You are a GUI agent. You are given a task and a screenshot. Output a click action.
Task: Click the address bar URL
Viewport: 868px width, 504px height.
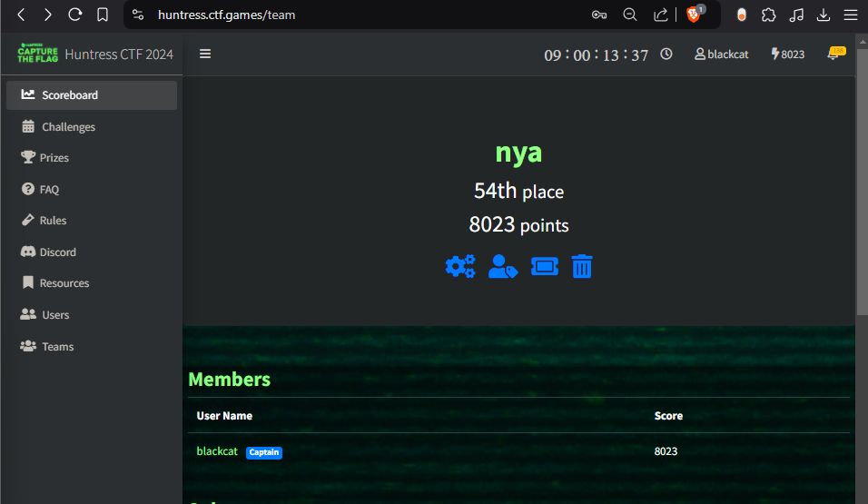226,15
